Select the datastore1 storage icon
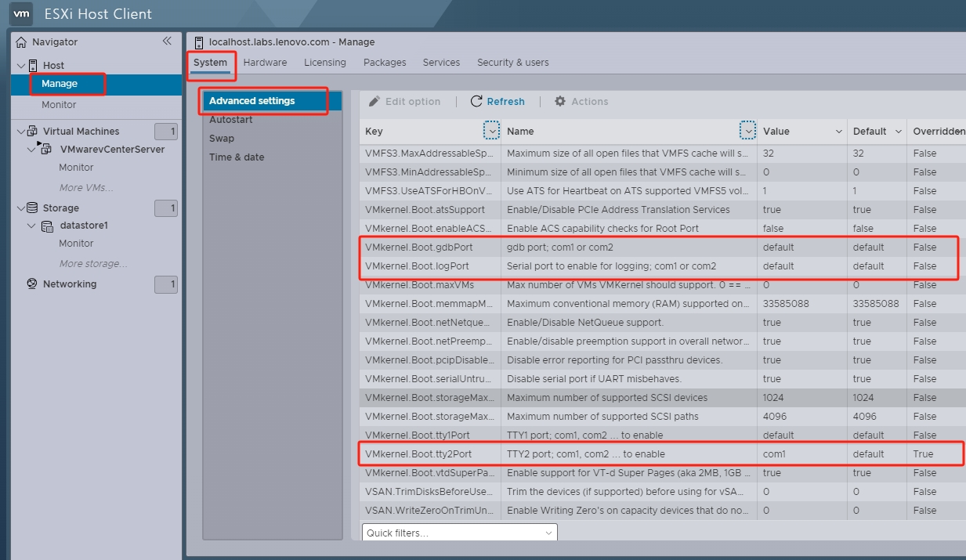 tap(46, 226)
